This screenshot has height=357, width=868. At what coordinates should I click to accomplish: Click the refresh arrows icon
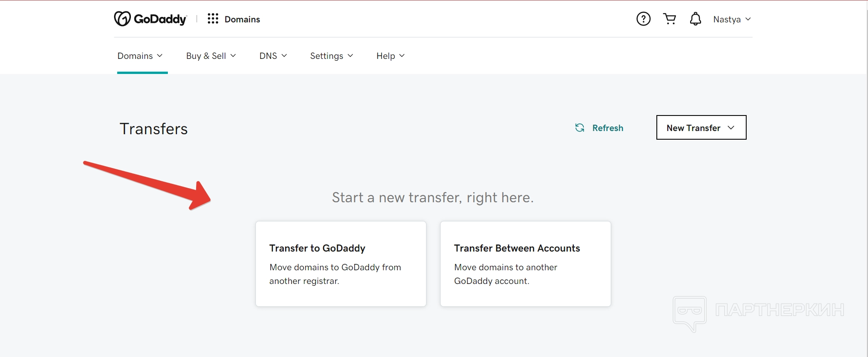(580, 128)
